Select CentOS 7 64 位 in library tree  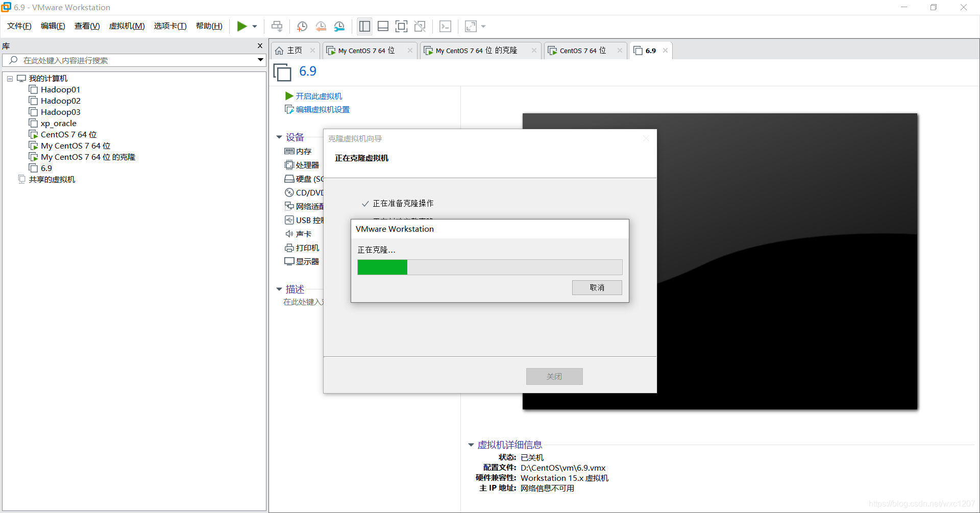click(x=68, y=135)
